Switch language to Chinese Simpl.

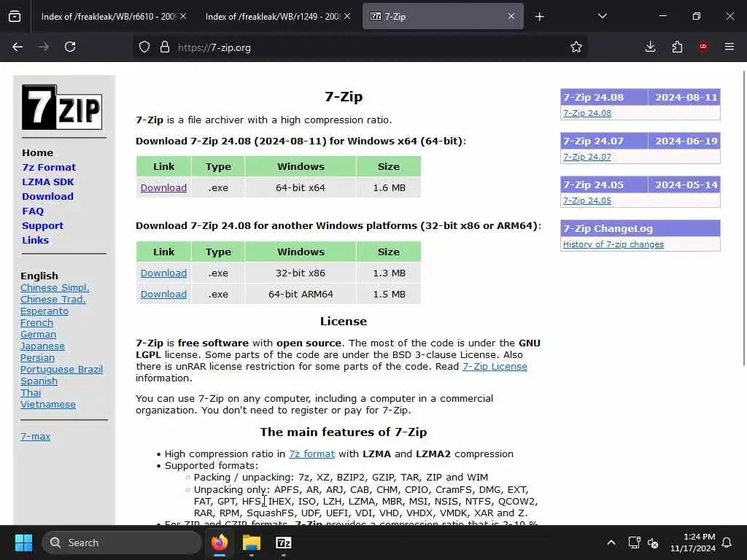(x=55, y=287)
